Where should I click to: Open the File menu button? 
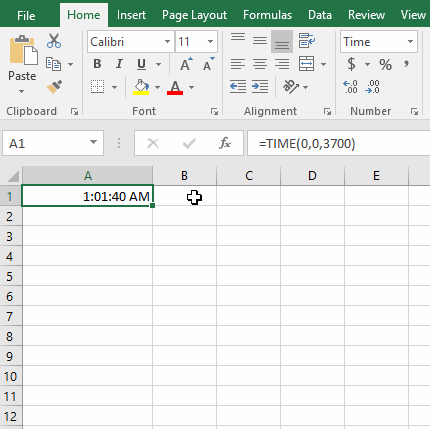26,15
